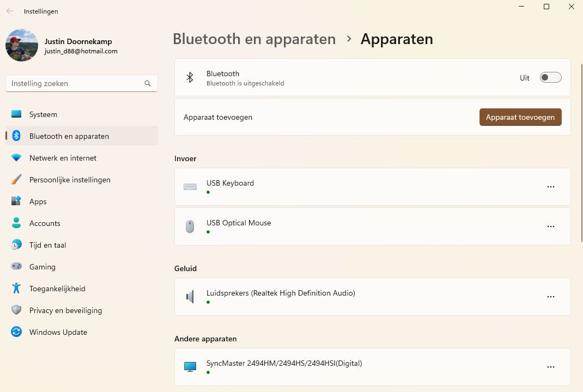This screenshot has width=583, height=392.
Task: Click the Instelling zoeken search field
Action: pyautogui.click(x=76, y=84)
